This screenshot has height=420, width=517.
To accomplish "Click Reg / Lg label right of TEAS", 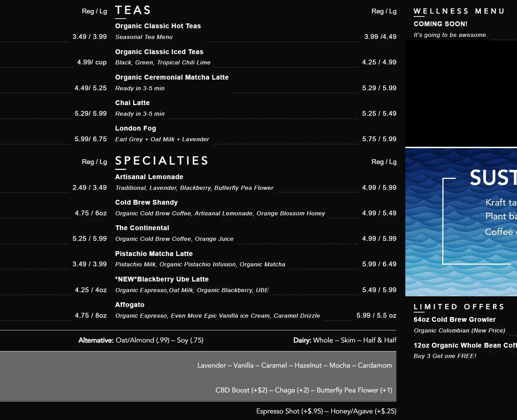I will click(384, 11).
